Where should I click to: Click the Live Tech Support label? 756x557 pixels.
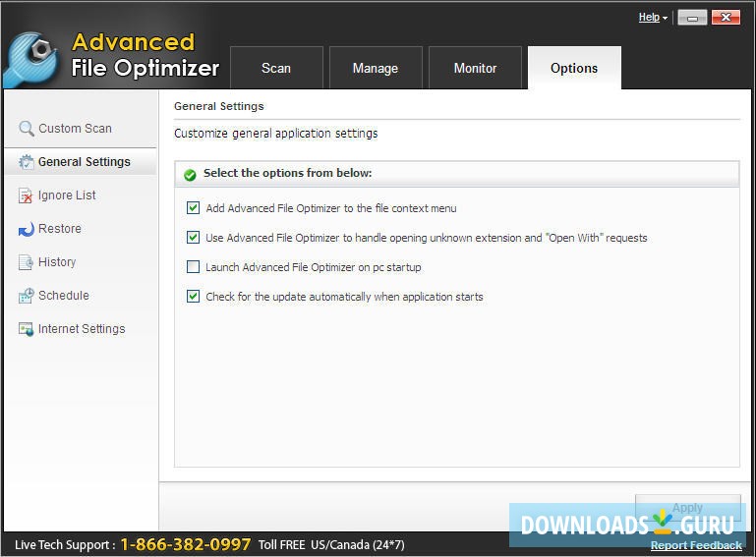pyautogui.click(x=65, y=545)
